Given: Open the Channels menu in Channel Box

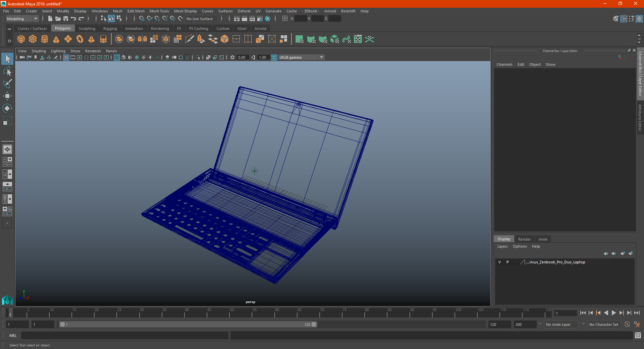Looking at the screenshot, I should click(504, 64).
